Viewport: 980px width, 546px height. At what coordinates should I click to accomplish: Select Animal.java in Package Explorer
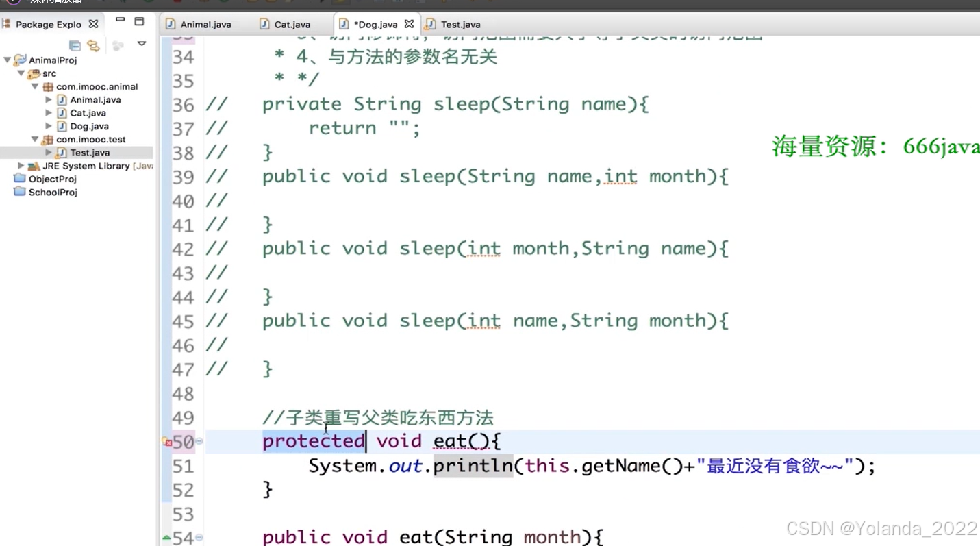click(95, 100)
